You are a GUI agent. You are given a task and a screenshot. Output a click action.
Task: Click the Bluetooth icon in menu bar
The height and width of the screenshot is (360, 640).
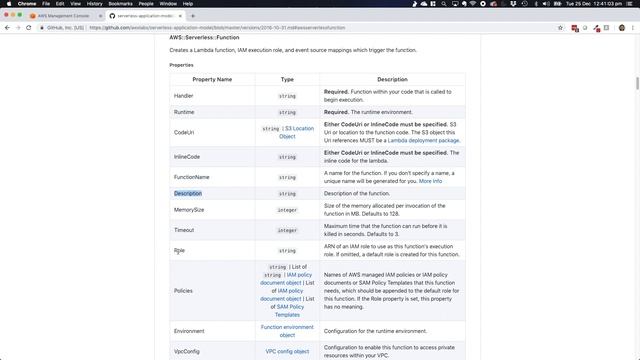pyautogui.click(x=536, y=4)
